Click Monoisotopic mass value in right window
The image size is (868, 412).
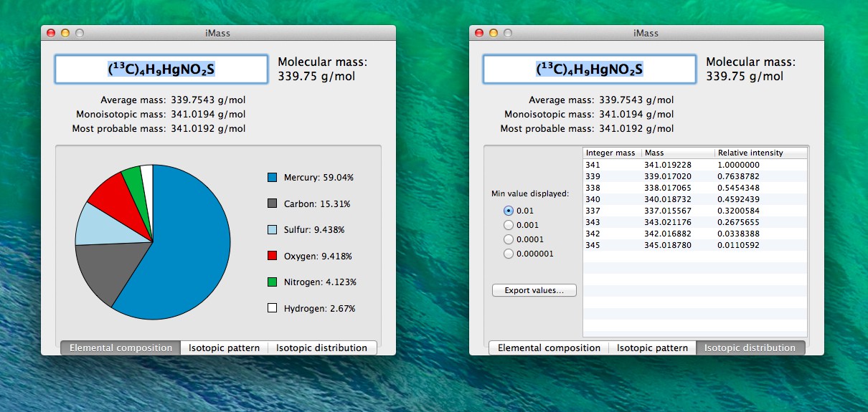tap(636, 115)
